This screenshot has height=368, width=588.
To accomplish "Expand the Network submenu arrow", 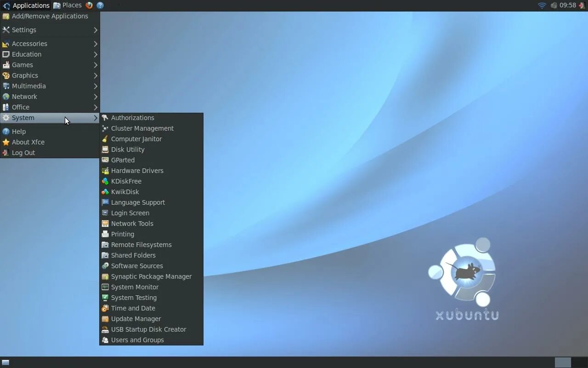I will pyautogui.click(x=96, y=97).
